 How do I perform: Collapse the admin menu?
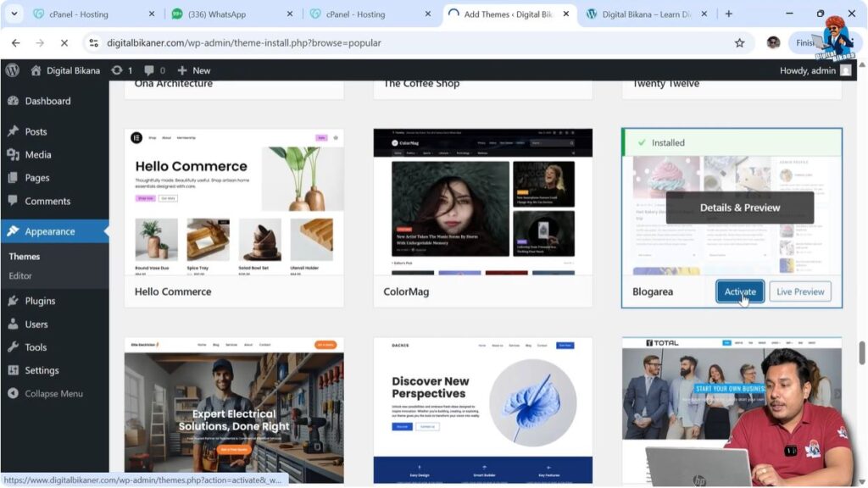point(54,393)
